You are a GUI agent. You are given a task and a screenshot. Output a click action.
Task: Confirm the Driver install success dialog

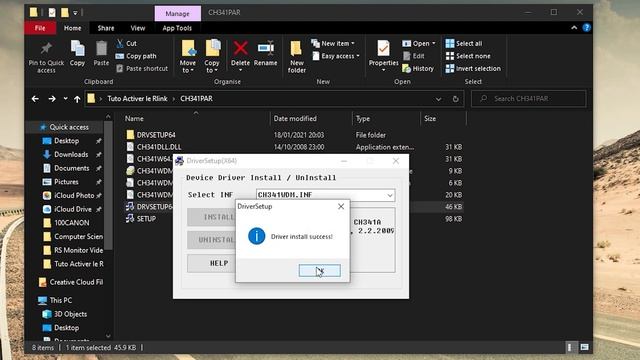point(320,270)
